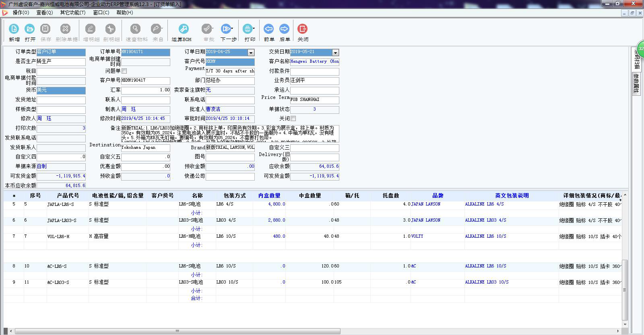Go to next order with 后单 arrow
Viewport: 644px width, 335px height.
pyautogui.click(x=284, y=29)
